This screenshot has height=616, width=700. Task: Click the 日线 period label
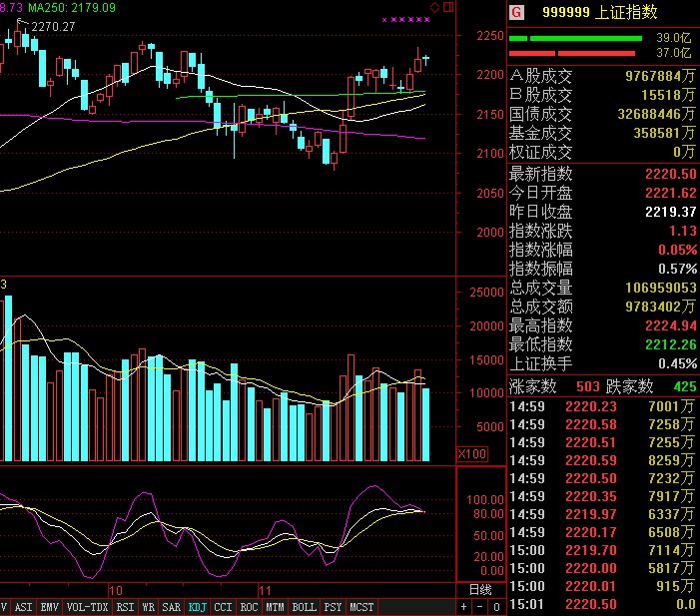[x=480, y=590]
